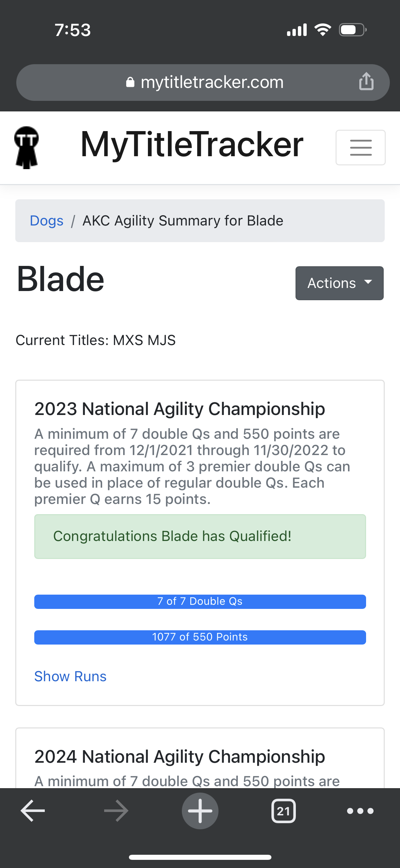
Task: Tap the browser share icon
Action: (366, 82)
